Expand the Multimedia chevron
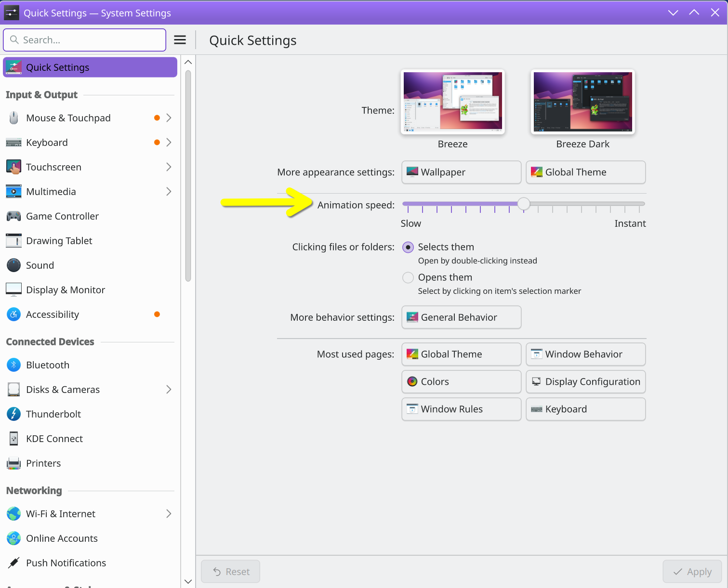 click(169, 192)
